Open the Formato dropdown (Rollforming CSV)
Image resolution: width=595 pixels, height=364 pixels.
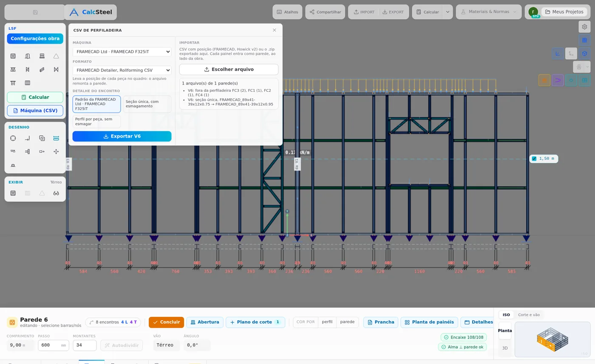(x=122, y=70)
